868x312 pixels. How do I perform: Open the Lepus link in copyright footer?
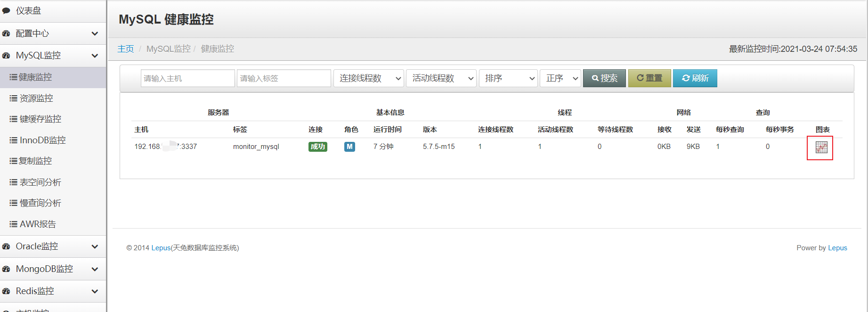click(x=161, y=248)
